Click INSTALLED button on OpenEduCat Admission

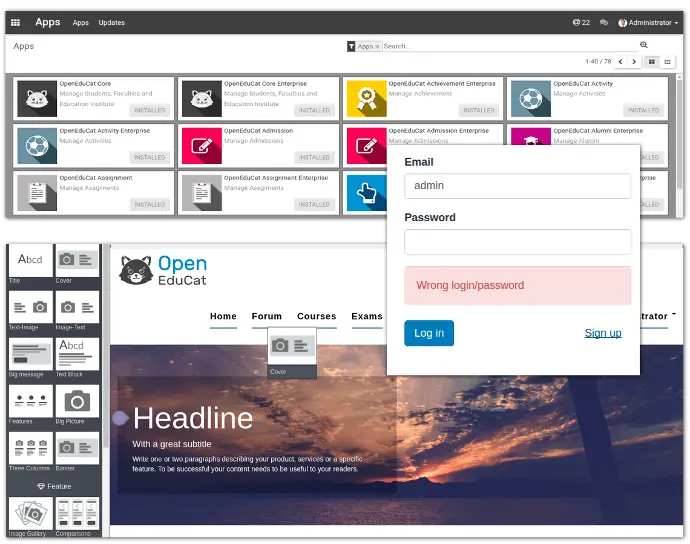[314, 157]
